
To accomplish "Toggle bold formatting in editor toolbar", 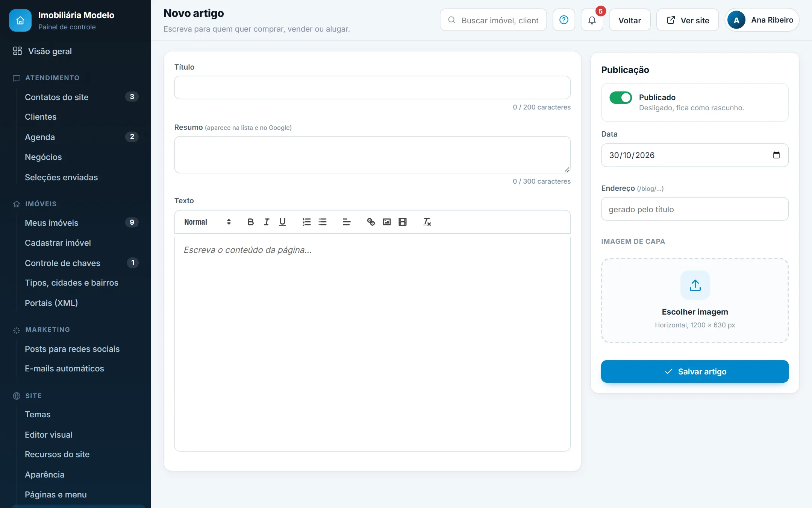I will point(251,222).
